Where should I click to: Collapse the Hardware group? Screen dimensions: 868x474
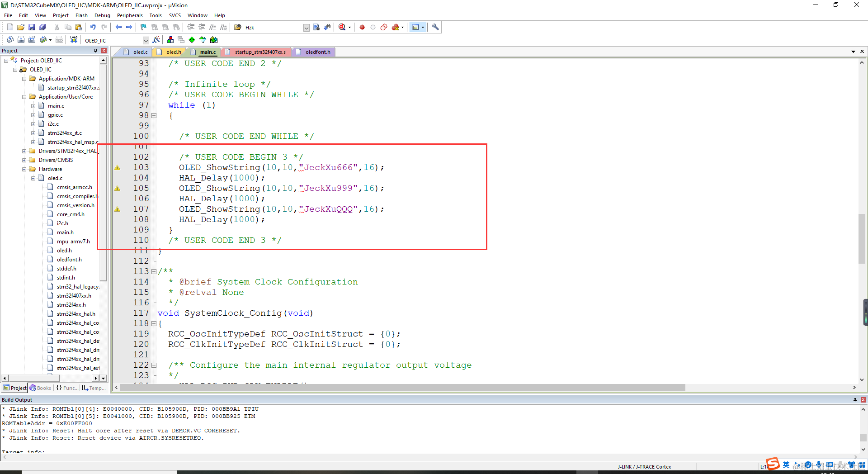[x=24, y=169]
